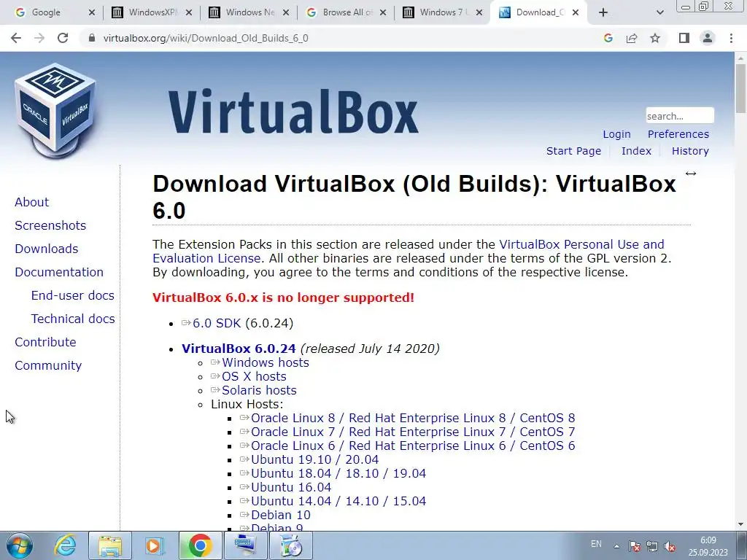
Task: Close the WindowsXP tab
Action: 189,13
